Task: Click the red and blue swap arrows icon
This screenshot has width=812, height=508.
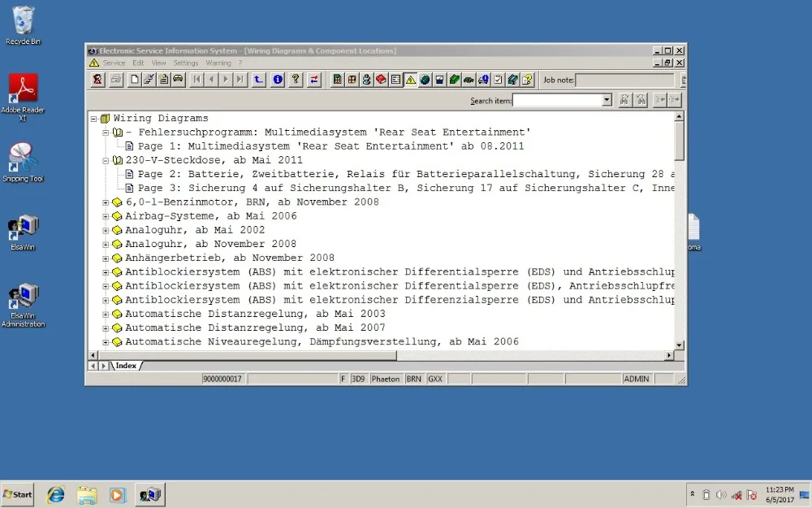Action: [313, 80]
